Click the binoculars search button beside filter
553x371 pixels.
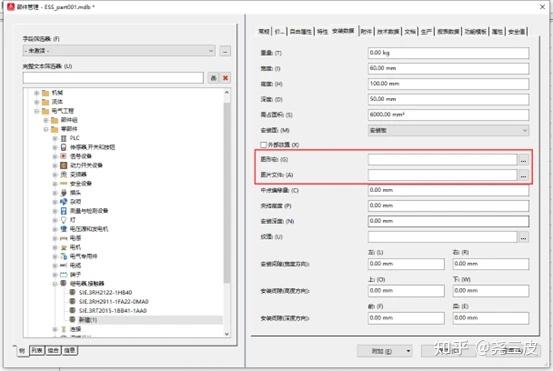click(213, 78)
